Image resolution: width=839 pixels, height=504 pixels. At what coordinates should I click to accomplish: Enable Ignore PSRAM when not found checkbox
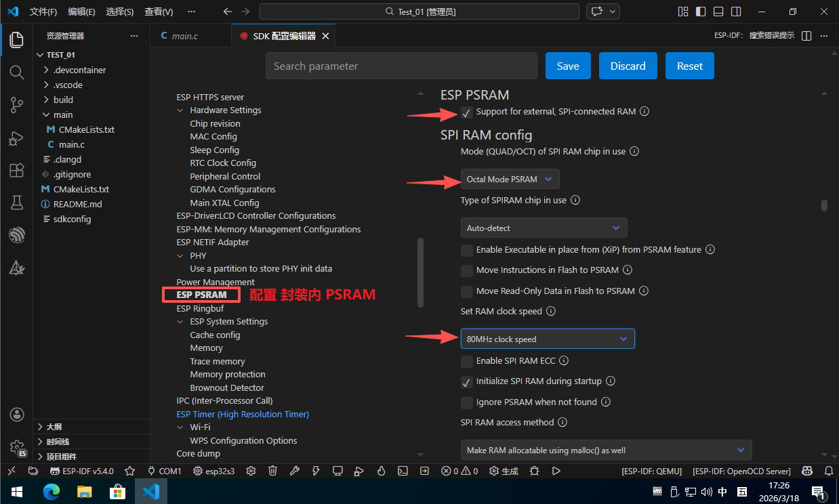coord(467,402)
